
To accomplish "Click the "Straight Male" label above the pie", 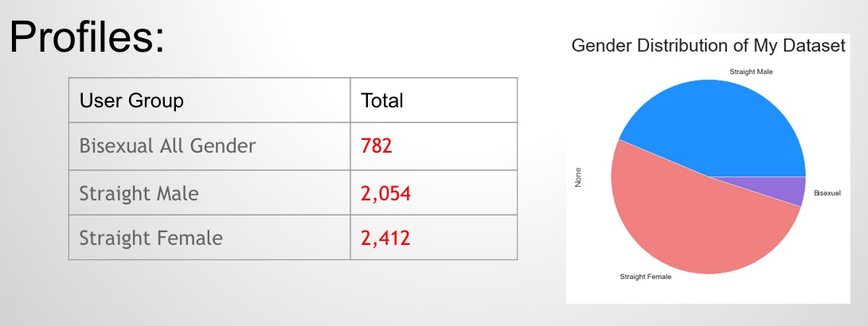I will click(751, 72).
